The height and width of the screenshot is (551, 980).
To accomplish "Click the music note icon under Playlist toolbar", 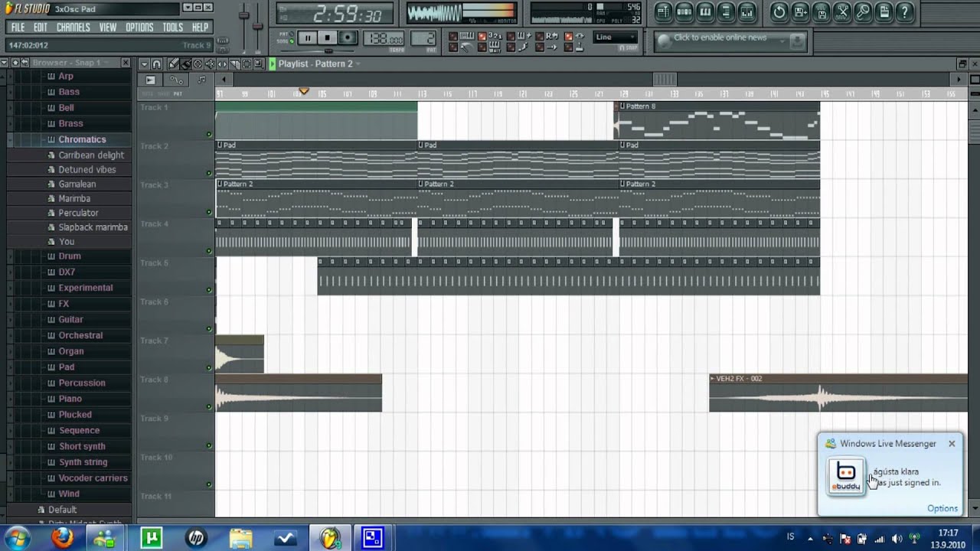I will pyautogui.click(x=201, y=80).
